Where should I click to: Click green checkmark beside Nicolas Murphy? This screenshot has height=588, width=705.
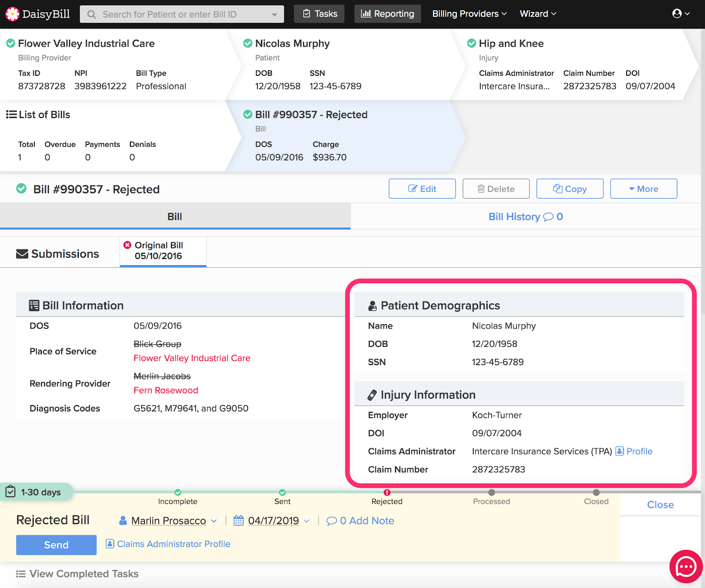(x=248, y=43)
